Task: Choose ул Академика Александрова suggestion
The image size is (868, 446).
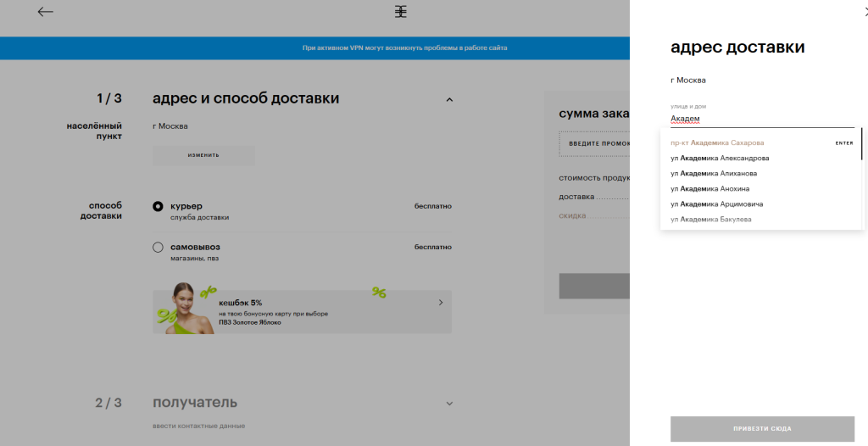Action: [720, 159]
